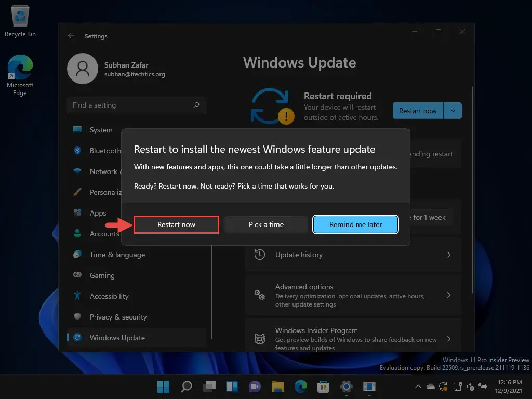Image resolution: width=532 pixels, height=399 pixels.
Task: Expand the Restart now dropdown arrow
Action: (453, 111)
